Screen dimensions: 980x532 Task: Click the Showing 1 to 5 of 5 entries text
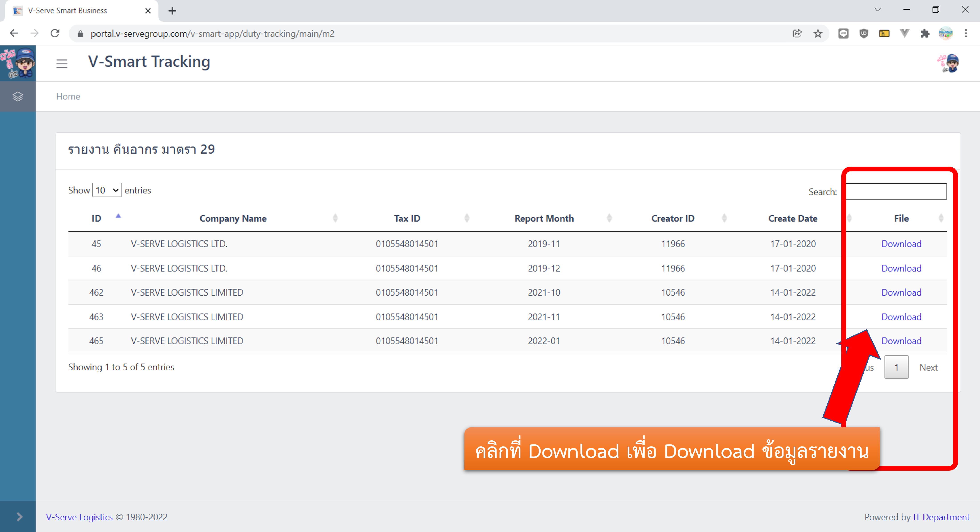(x=121, y=367)
